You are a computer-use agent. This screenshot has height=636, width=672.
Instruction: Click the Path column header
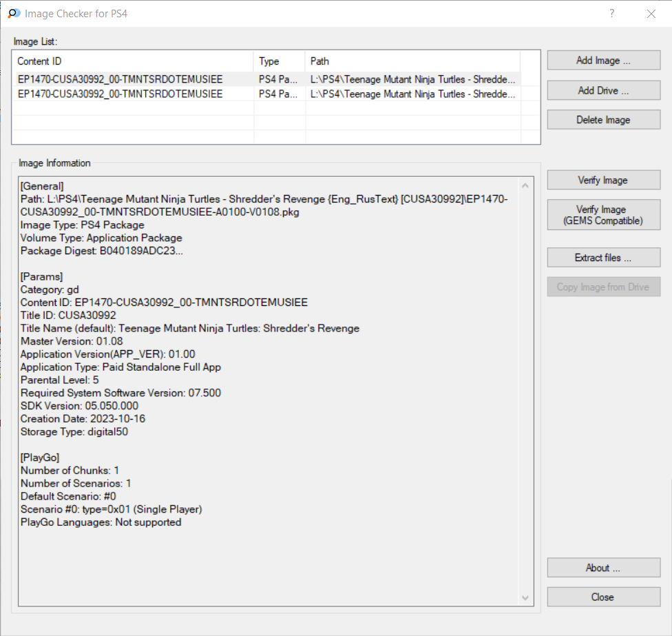(412, 61)
